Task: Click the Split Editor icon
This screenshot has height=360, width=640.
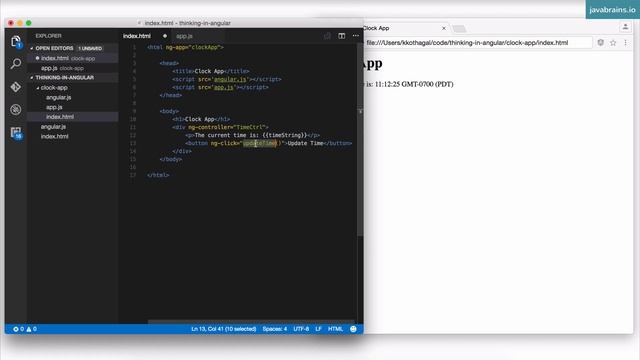Action: 342,36
